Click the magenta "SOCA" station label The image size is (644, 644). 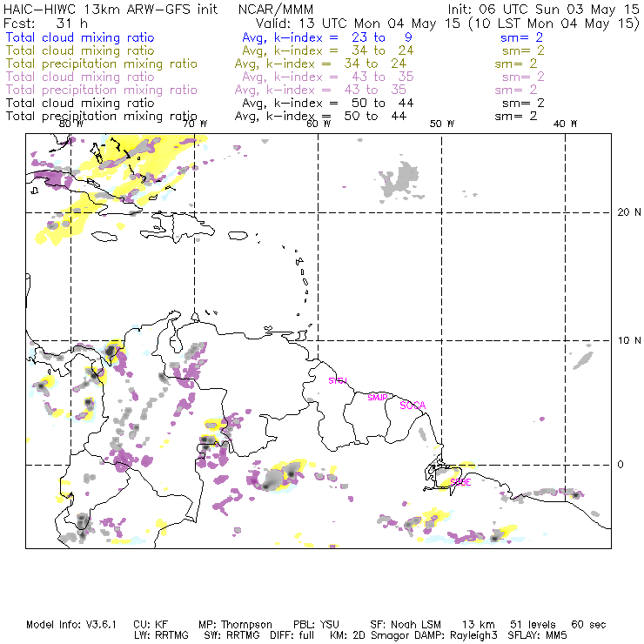click(413, 406)
